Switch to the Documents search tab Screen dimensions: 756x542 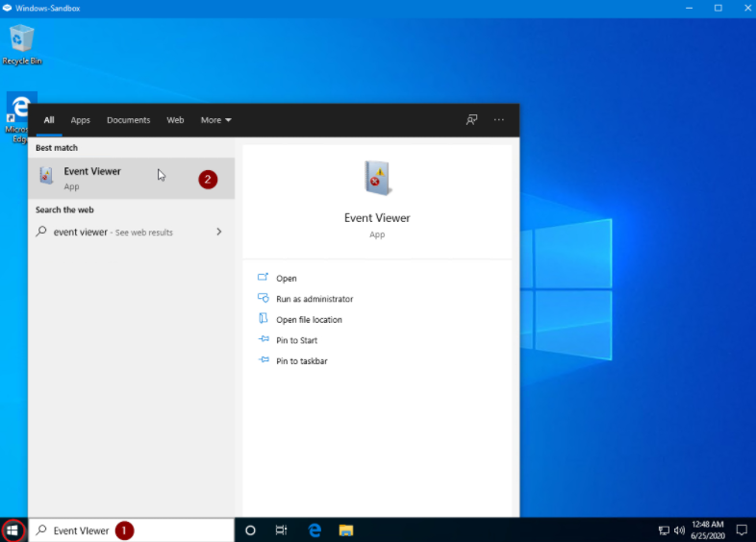pyautogui.click(x=128, y=120)
